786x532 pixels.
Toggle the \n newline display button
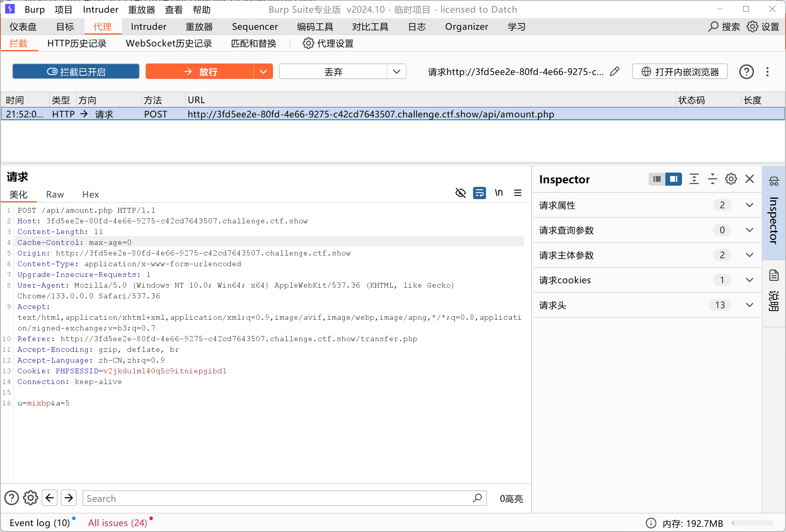pos(499,193)
